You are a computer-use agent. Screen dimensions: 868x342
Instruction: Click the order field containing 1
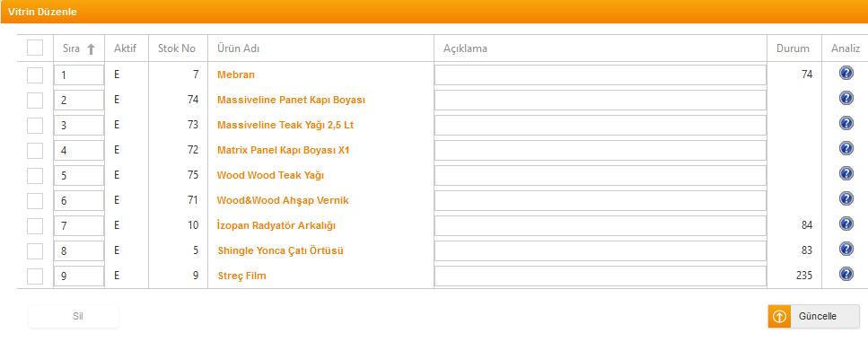click(x=79, y=75)
